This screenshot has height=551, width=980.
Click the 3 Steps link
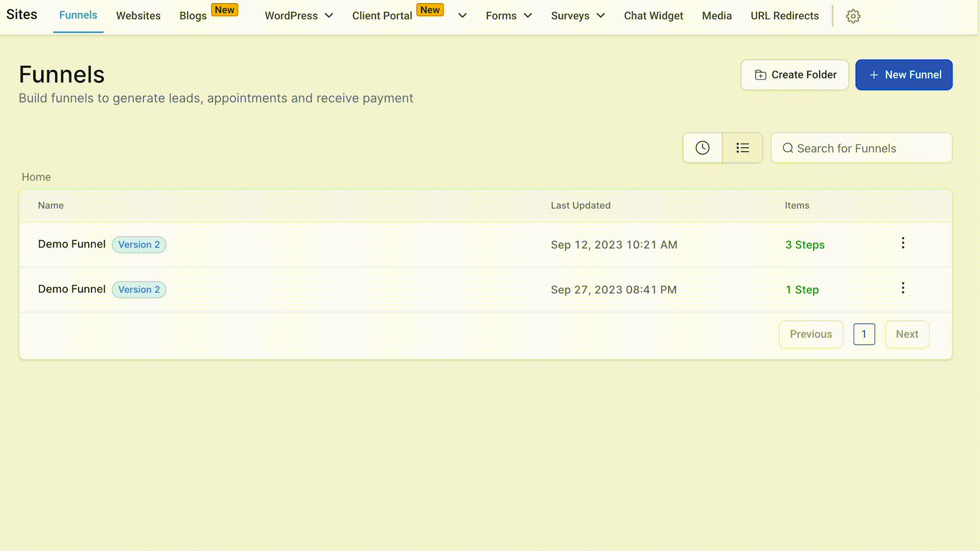point(805,245)
